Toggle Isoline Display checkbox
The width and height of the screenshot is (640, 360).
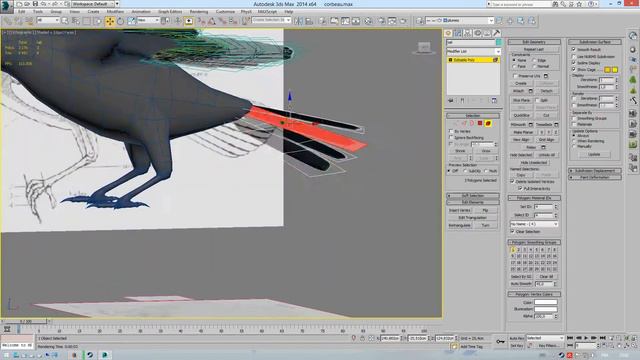(574, 63)
